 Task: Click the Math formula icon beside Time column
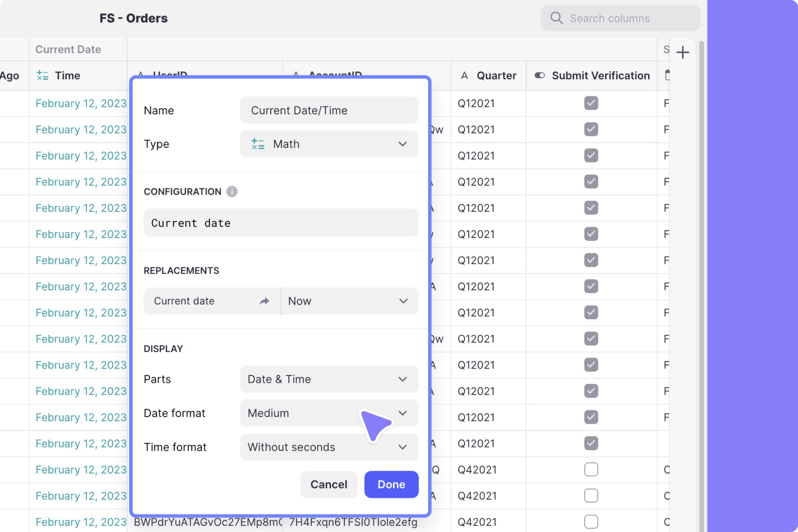[42, 75]
